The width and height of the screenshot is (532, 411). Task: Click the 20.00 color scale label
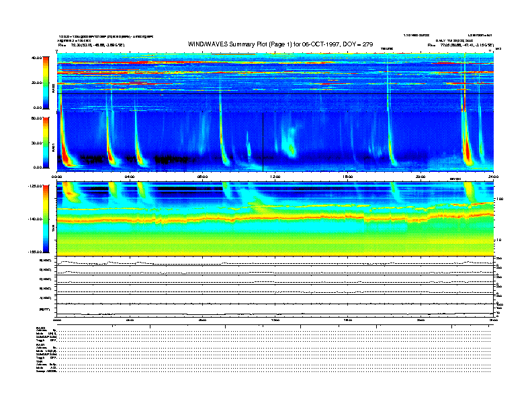point(36,83)
